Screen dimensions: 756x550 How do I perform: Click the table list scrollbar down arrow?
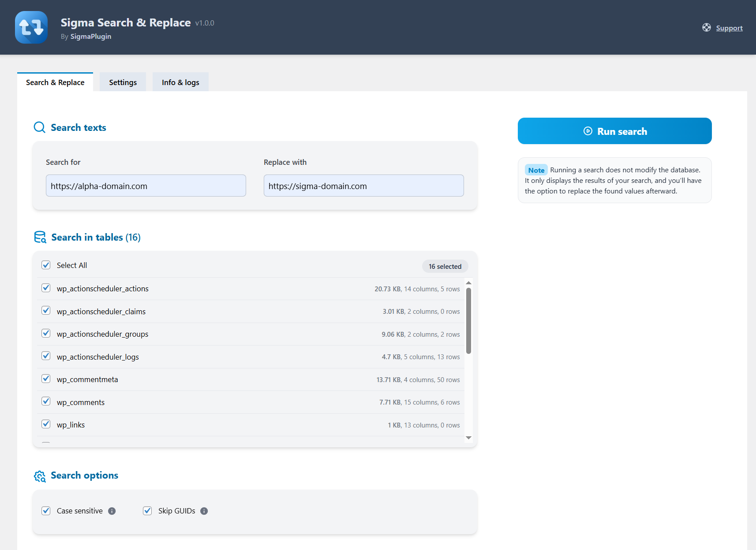tap(468, 438)
